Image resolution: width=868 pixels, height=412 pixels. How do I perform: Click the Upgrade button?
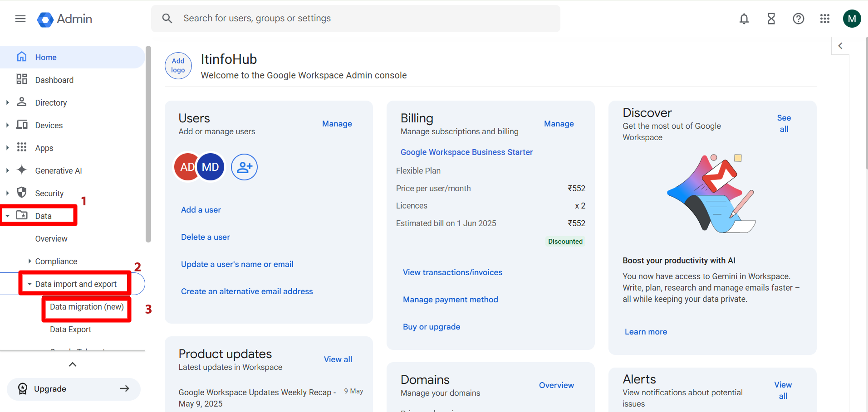click(74, 389)
